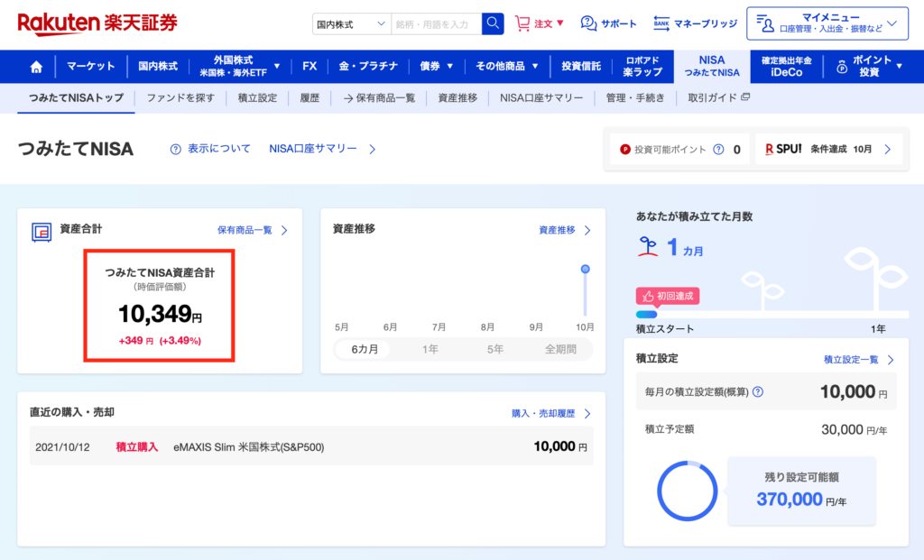Image resolution: width=924 pixels, height=560 pixels.
Task: Switch to 履歴 tab
Action: [x=310, y=97]
